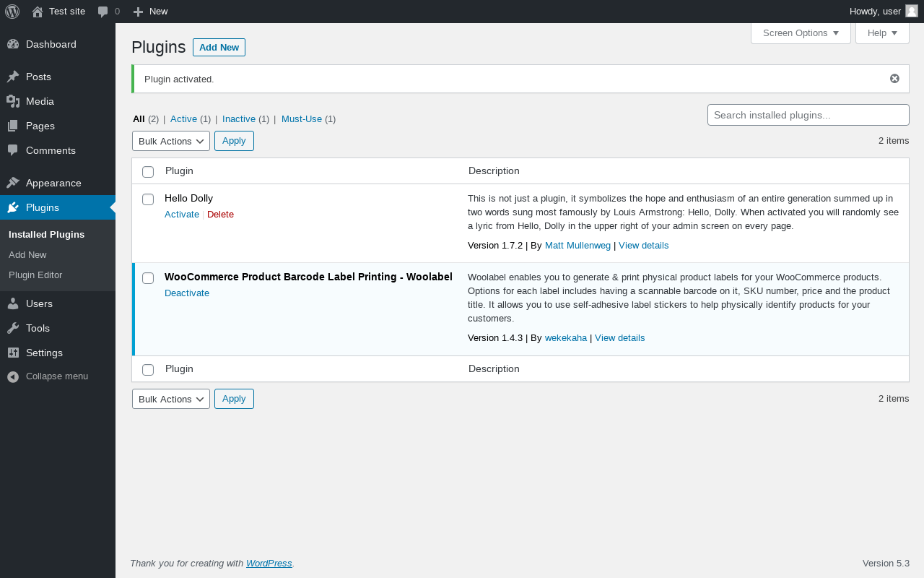Viewport: 924px width, 578px height.
Task: Dismiss the Plugin activated notice
Action: pos(894,79)
